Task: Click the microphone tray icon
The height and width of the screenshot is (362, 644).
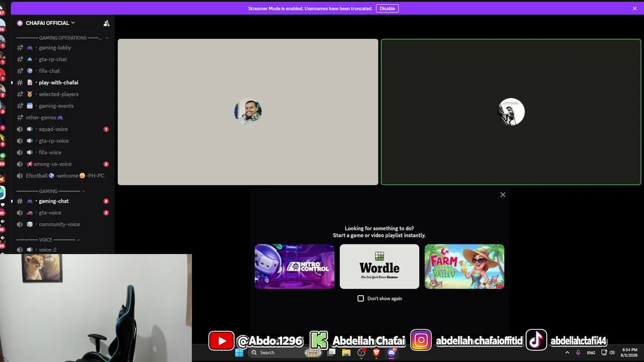Action: click(578, 352)
